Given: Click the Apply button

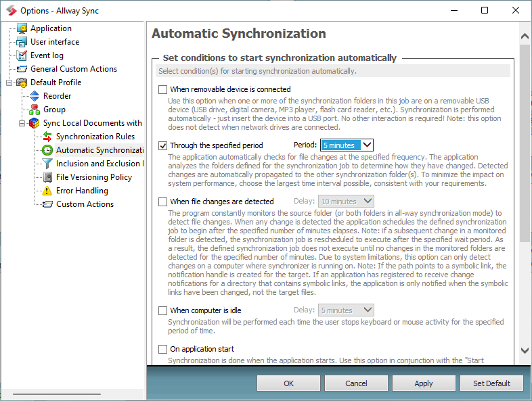Looking at the screenshot, I should pos(424,383).
